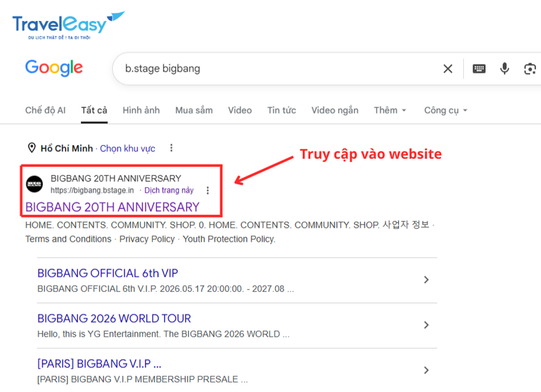
Task: Click the BIGBANG site favicon
Action: (34, 184)
